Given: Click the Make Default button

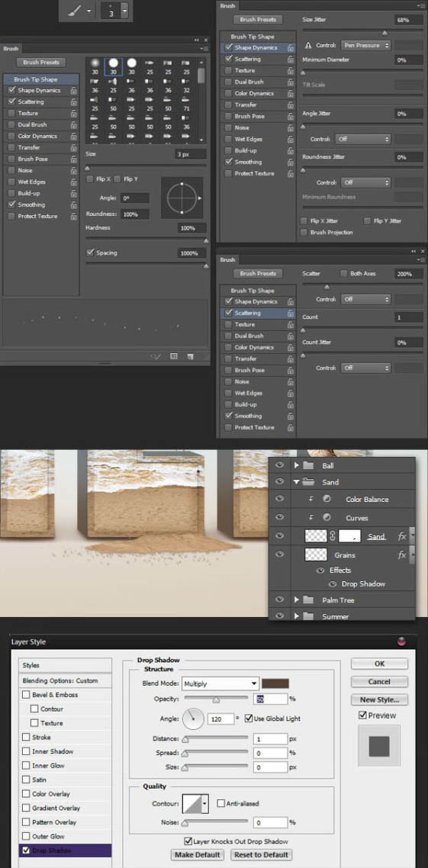Looking at the screenshot, I should pyautogui.click(x=198, y=855).
